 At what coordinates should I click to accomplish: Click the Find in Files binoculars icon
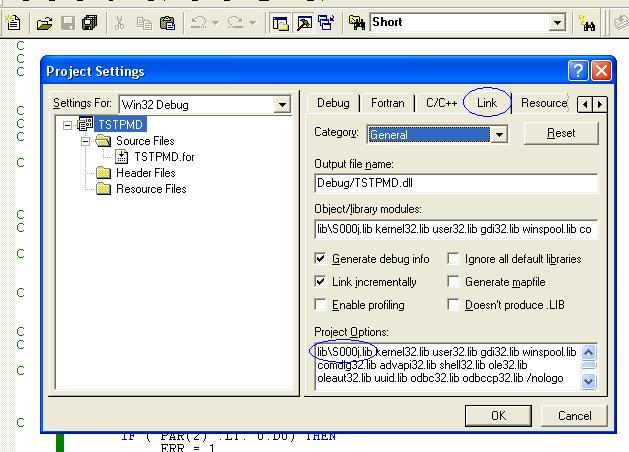(x=356, y=22)
